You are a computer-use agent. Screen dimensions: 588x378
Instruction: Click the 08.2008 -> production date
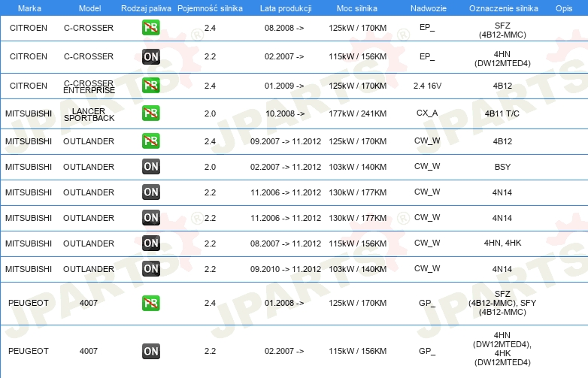tap(284, 28)
